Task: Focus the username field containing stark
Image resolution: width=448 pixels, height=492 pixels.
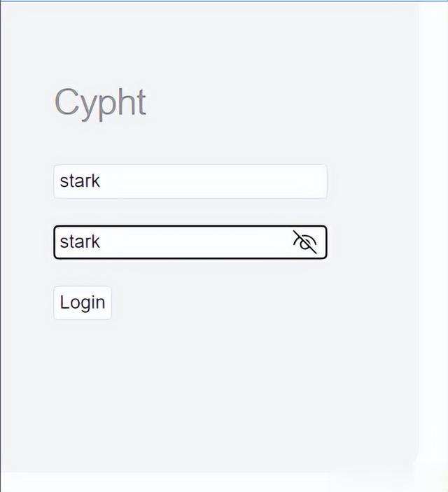Action: pyautogui.click(x=190, y=181)
